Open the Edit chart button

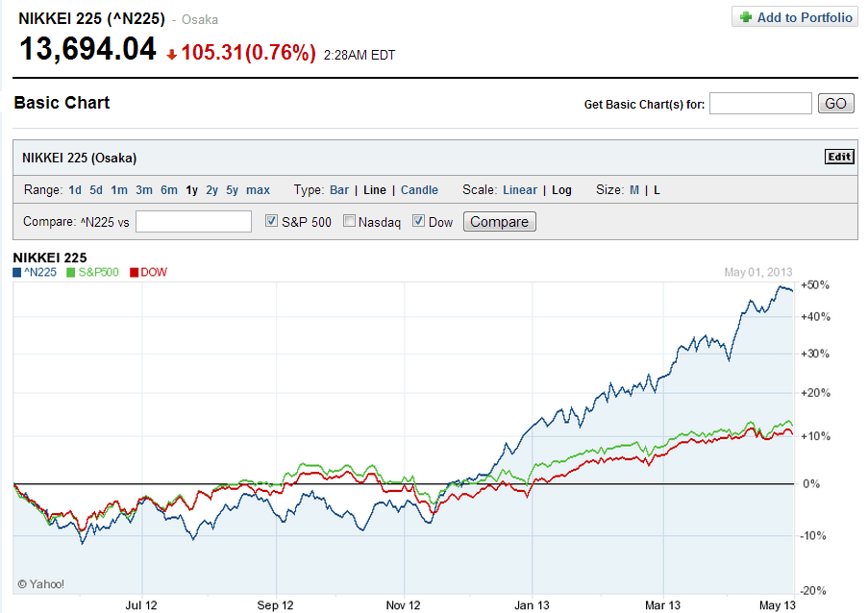(839, 158)
